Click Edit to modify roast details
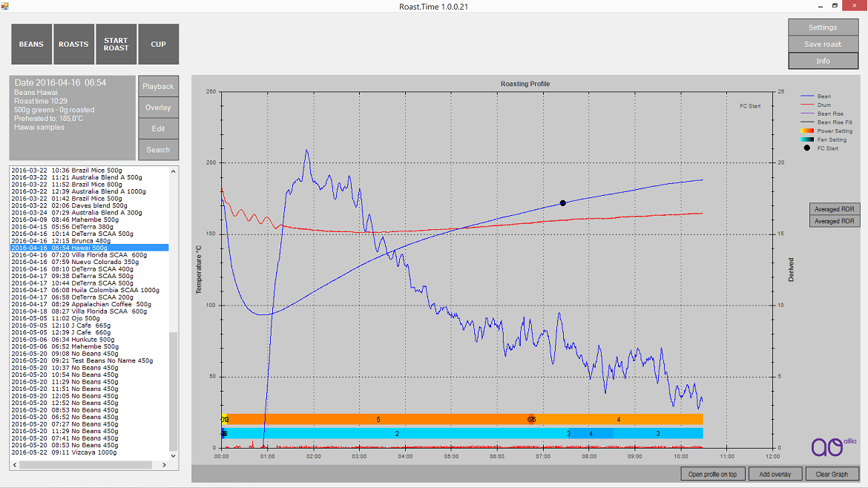 (x=158, y=129)
